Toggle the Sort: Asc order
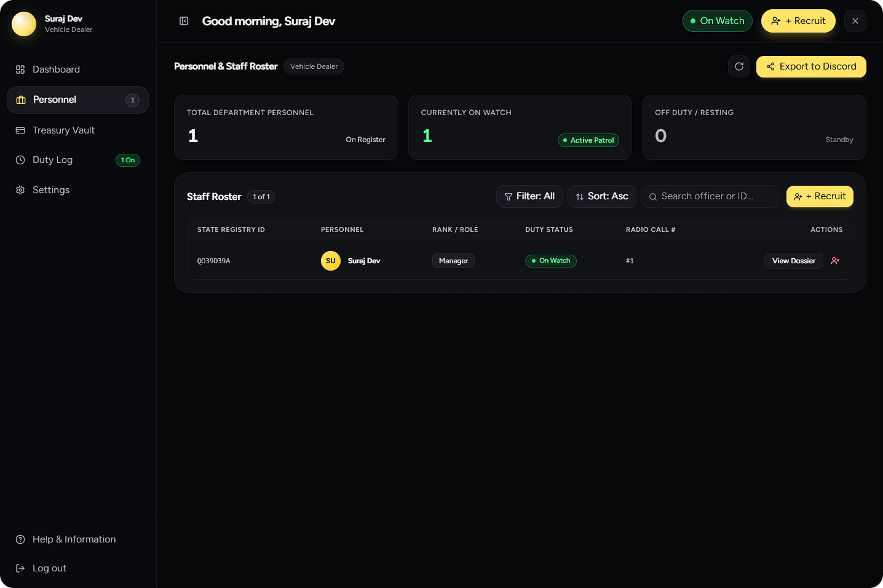883x588 pixels. pyautogui.click(x=602, y=196)
